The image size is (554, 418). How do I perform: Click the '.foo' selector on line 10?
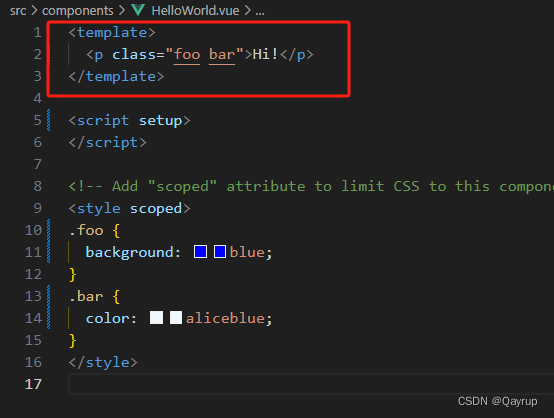coord(86,230)
